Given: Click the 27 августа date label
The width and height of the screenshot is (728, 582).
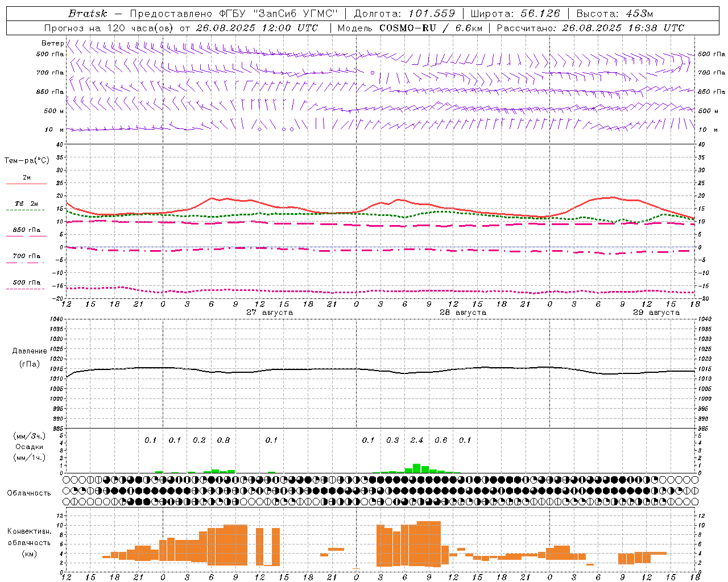Looking at the screenshot, I should coord(270,313).
